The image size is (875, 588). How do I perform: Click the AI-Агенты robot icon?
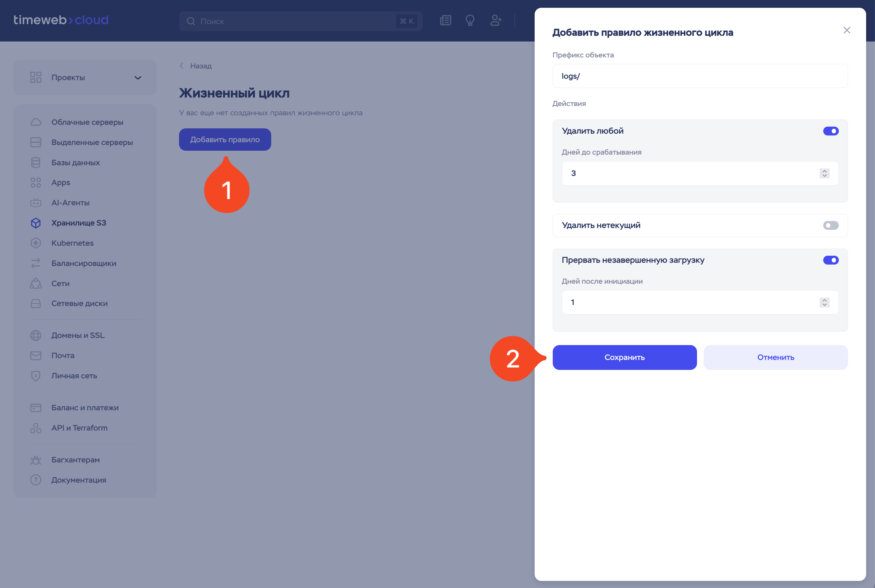click(x=35, y=203)
